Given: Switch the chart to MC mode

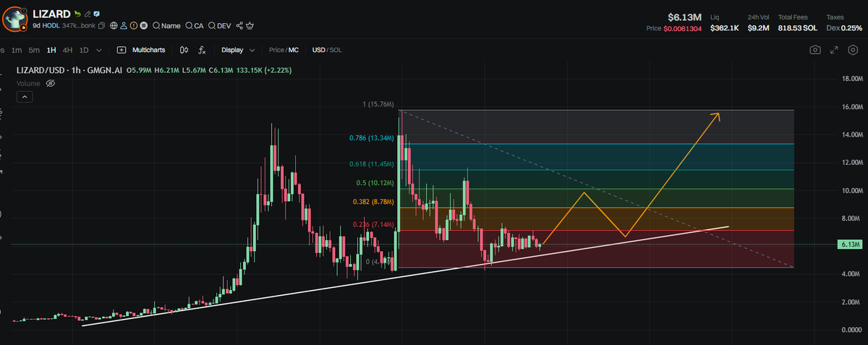Looking at the screenshot, I should [294, 50].
